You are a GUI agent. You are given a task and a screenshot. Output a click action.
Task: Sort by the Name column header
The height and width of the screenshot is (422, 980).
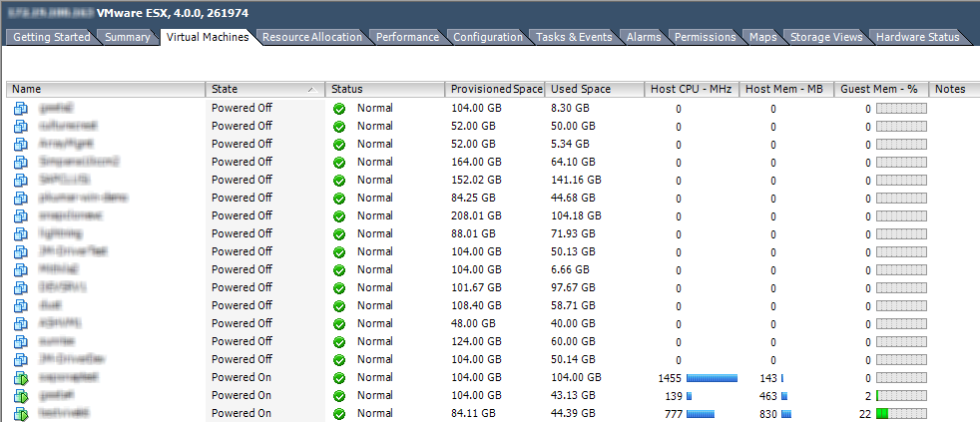coord(106,90)
